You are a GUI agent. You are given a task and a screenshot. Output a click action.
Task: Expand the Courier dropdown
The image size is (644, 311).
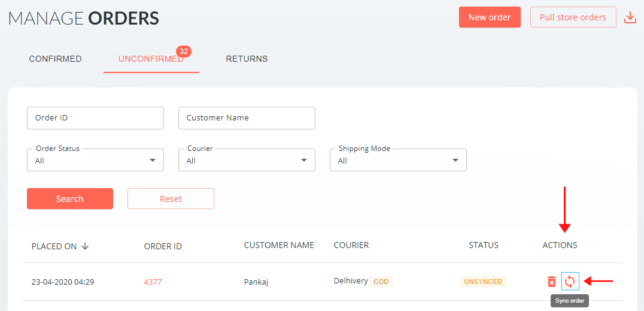pyautogui.click(x=247, y=160)
